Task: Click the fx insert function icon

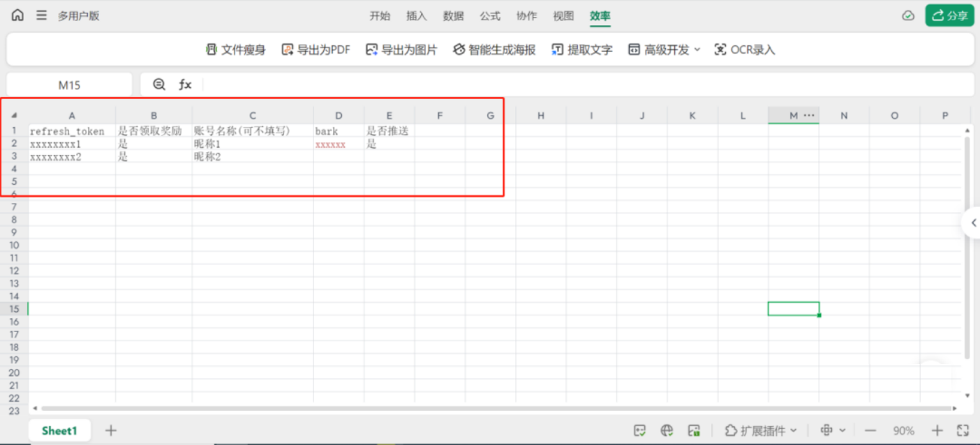Action: [185, 84]
